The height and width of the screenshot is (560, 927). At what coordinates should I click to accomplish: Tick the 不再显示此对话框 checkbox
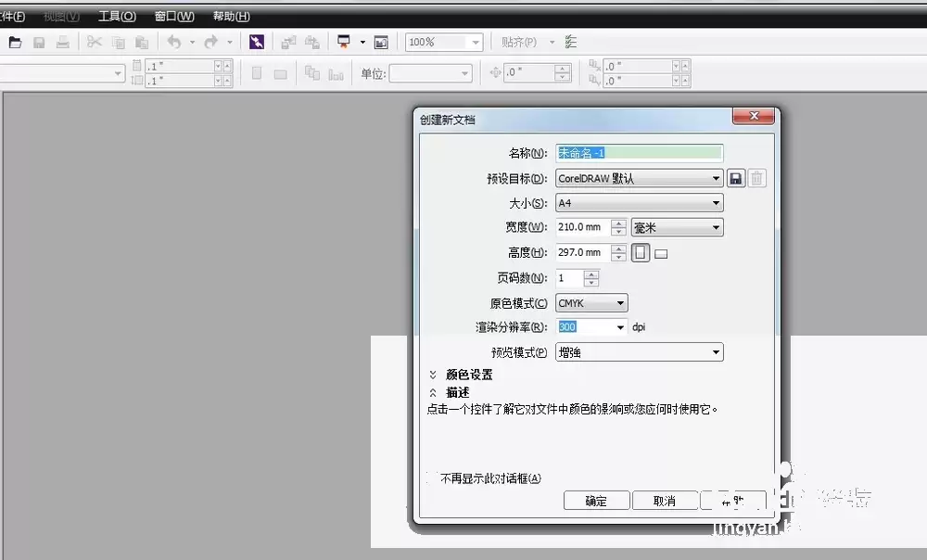pyautogui.click(x=432, y=477)
